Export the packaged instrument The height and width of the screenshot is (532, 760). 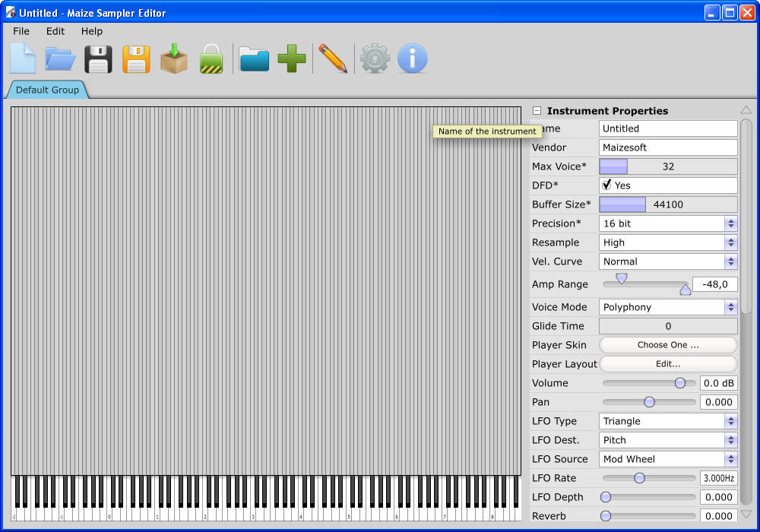click(173, 59)
